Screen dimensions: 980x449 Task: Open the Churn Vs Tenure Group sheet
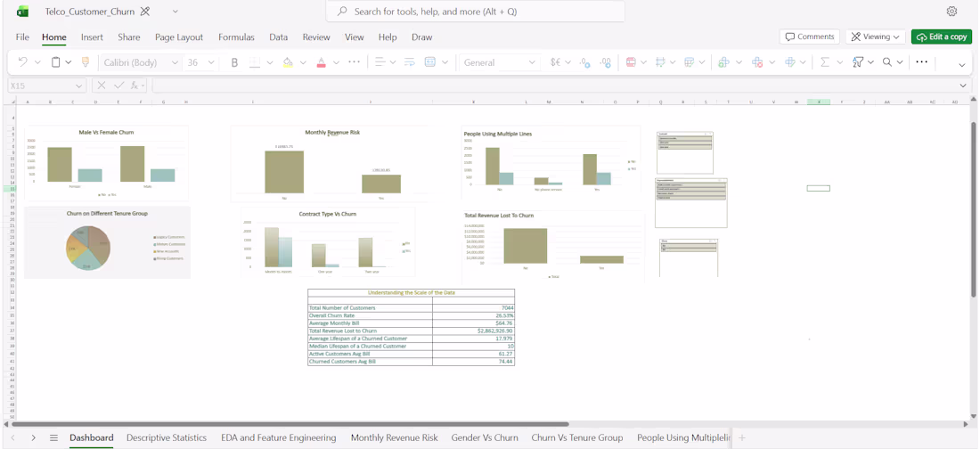(577, 437)
